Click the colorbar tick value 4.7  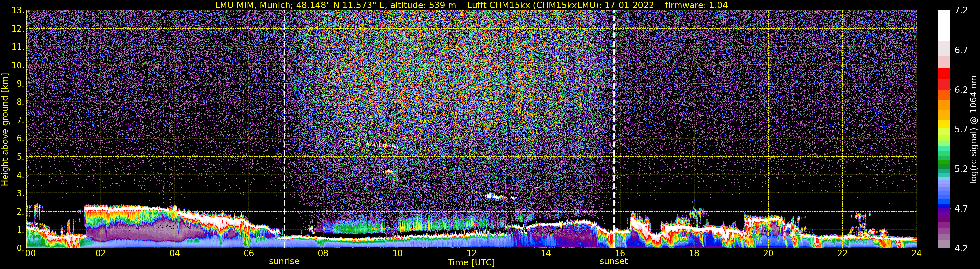point(961,208)
